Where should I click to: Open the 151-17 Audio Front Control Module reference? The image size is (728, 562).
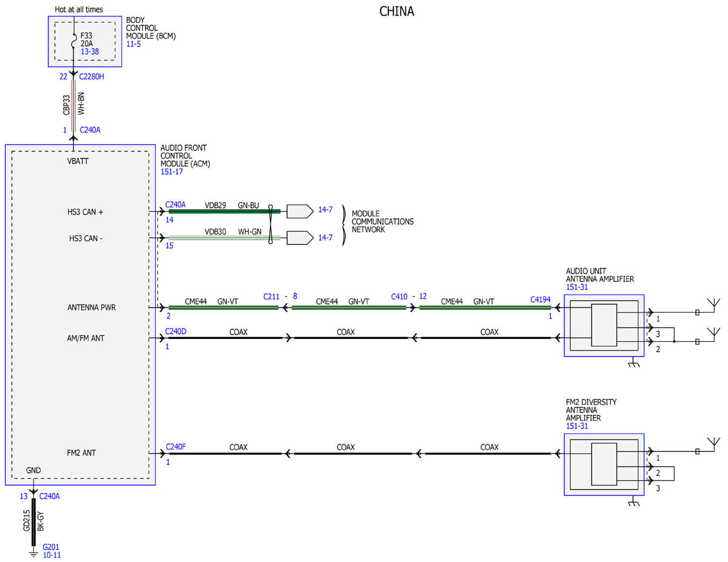tap(172, 172)
